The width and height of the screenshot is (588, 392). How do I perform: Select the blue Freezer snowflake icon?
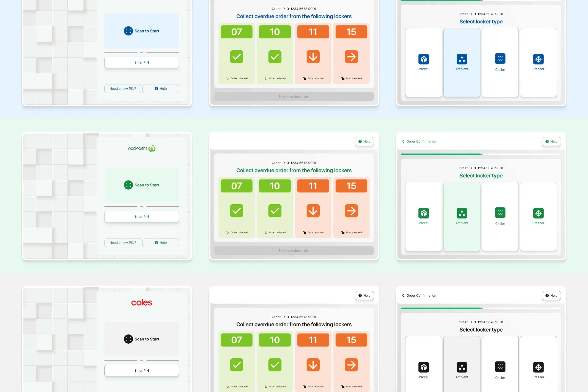pos(538,59)
